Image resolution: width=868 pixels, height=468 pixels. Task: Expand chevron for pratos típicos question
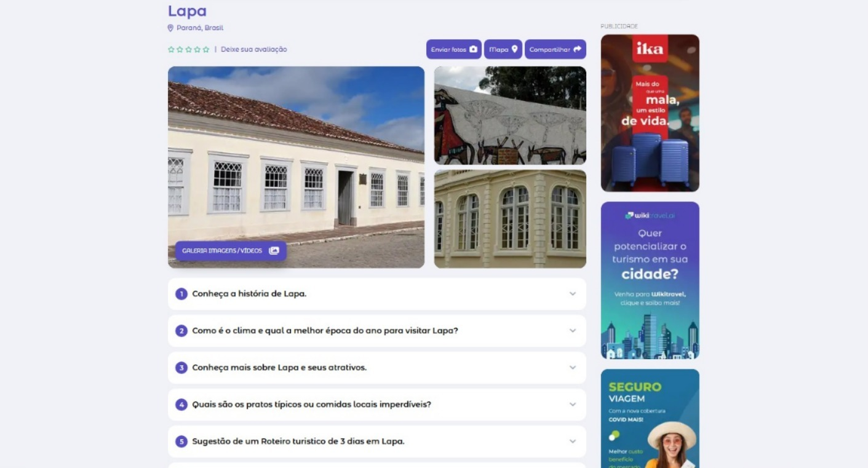573,405
